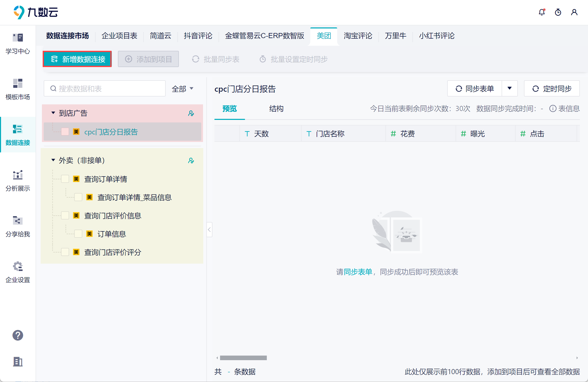588x382 pixels.
Task: Open the timer icon in header
Action: pyautogui.click(x=558, y=12)
